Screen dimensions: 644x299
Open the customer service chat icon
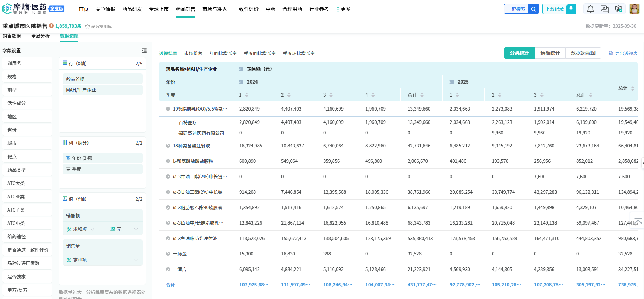click(x=605, y=9)
